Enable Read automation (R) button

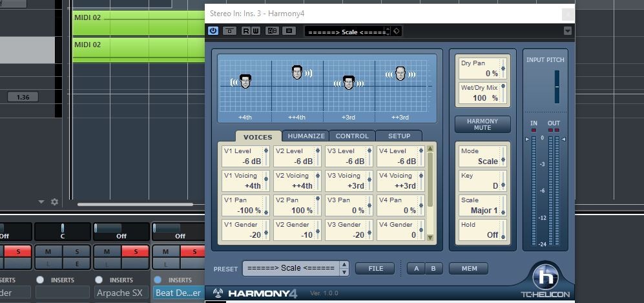point(246,31)
